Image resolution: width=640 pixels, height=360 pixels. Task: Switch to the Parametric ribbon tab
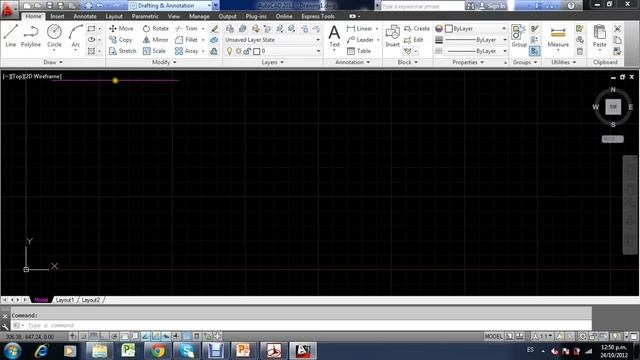pyautogui.click(x=145, y=16)
